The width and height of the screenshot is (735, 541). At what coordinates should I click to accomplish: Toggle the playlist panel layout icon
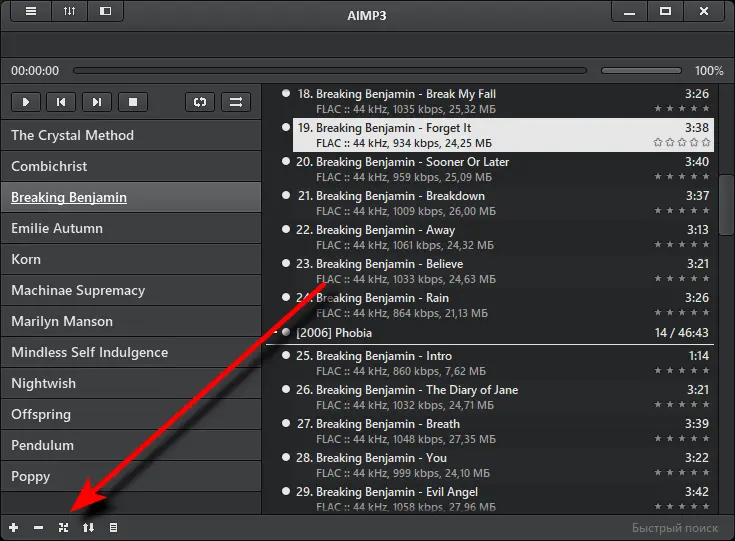pyautogui.click(x=105, y=11)
